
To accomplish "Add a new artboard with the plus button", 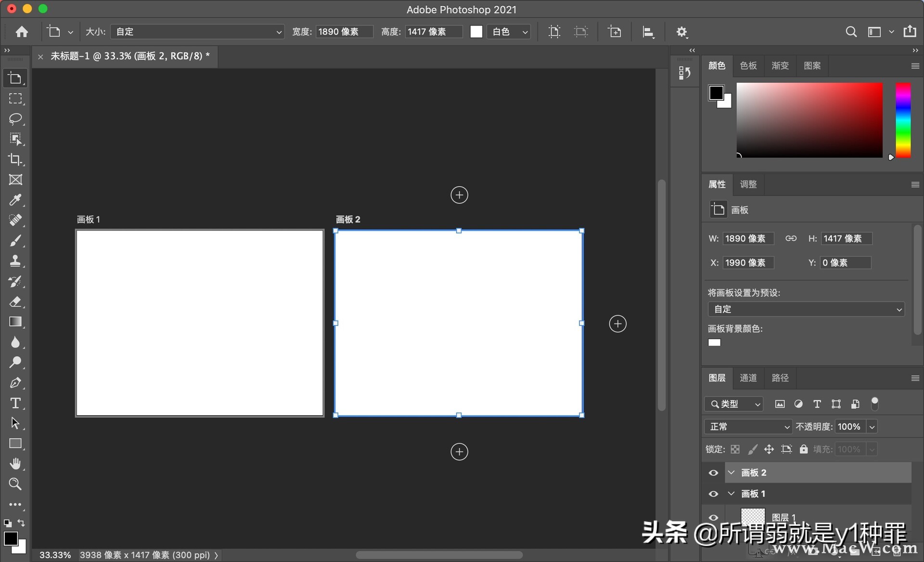I will point(459,195).
